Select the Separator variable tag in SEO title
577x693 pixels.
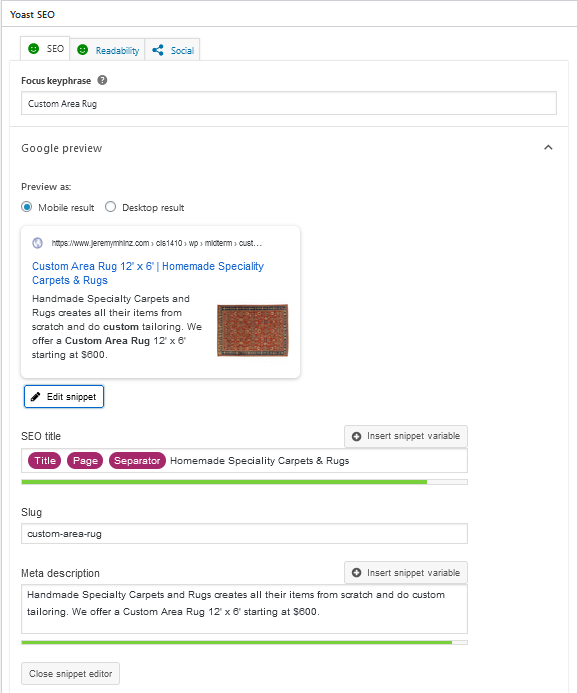137,461
